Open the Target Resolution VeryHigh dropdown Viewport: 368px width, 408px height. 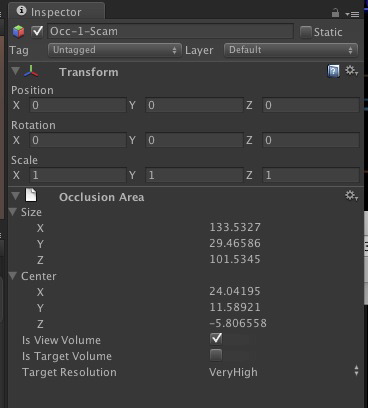pos(284,372)
